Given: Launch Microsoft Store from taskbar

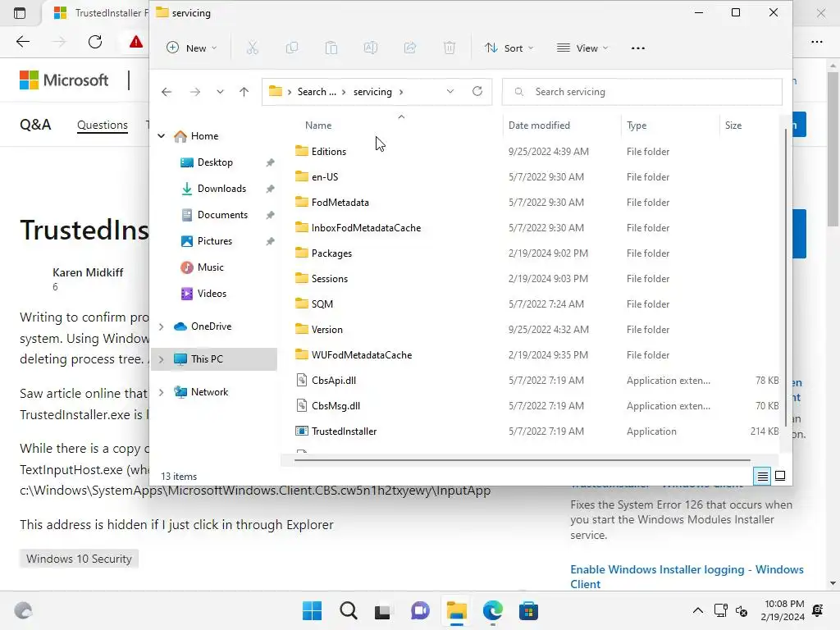Looking at the screenshot, I should (528, 610).
